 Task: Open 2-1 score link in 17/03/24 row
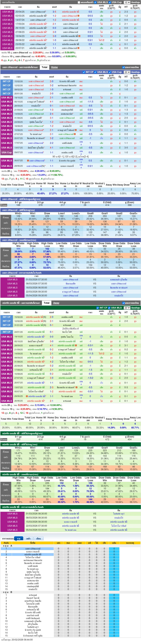54,24
